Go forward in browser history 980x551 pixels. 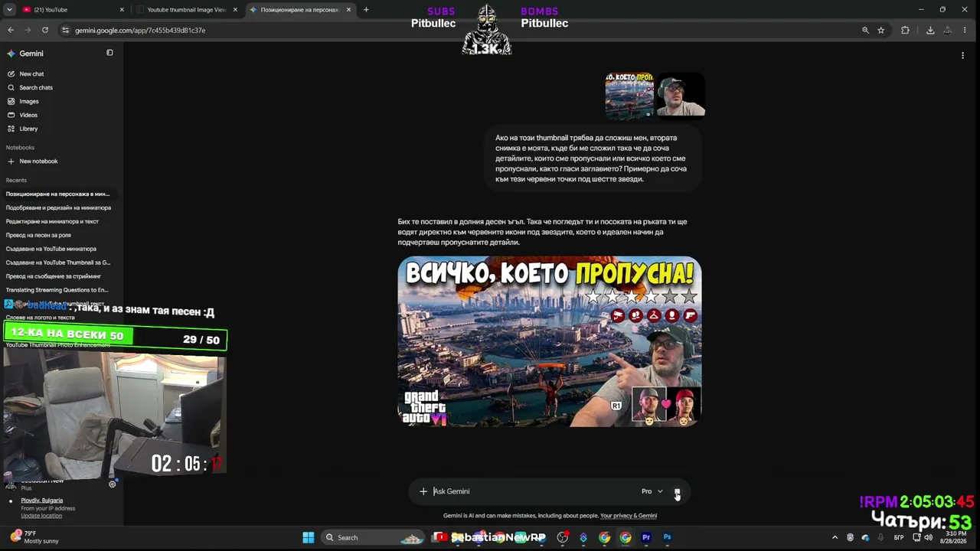[x=28, y=31]
